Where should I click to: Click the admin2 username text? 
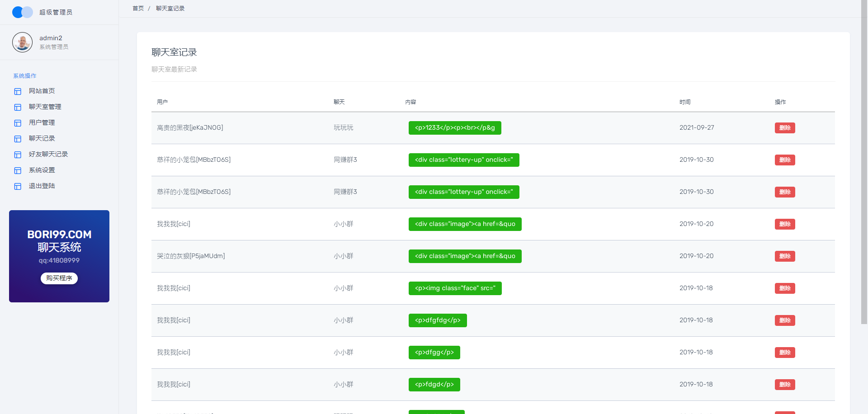[51, 38]
